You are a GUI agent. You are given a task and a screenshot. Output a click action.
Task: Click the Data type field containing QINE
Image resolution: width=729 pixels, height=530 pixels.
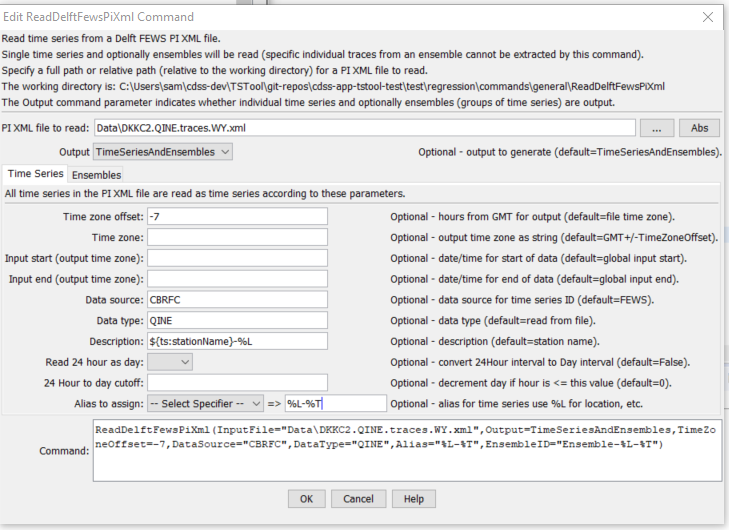237,321
